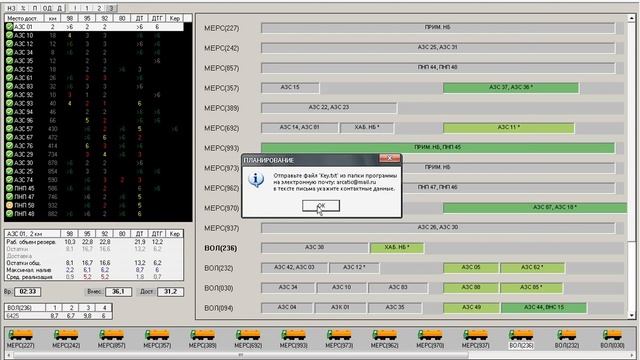Click the green status icon for АЗС 34
The height and width of the screenshot is (360, 640).
[x=9, y=52]
